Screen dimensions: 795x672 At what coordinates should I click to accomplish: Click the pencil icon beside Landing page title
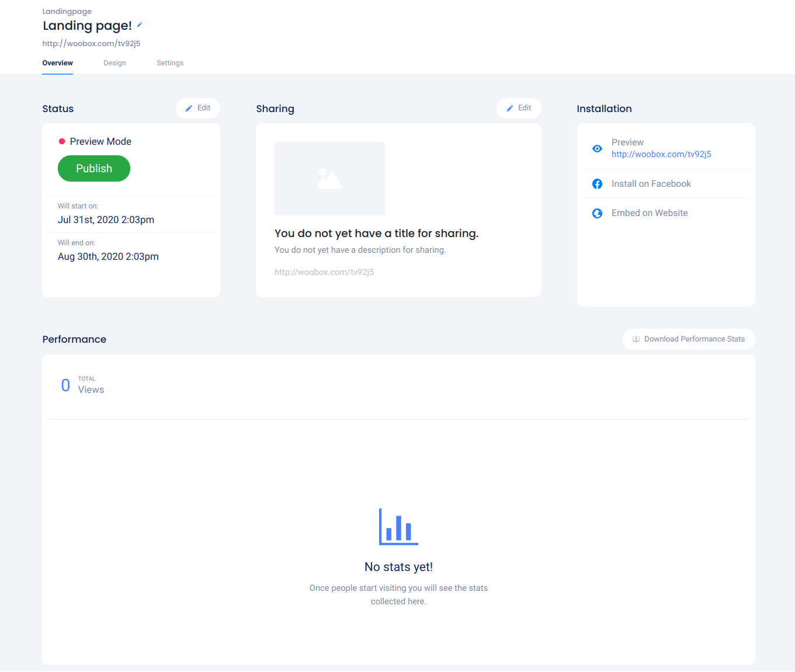click(x=140, y=25)
